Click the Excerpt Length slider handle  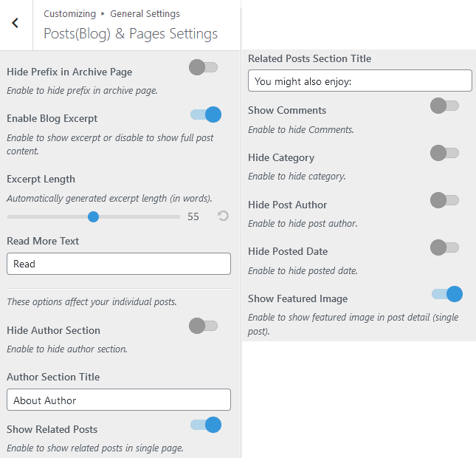(x=93, y=216)
